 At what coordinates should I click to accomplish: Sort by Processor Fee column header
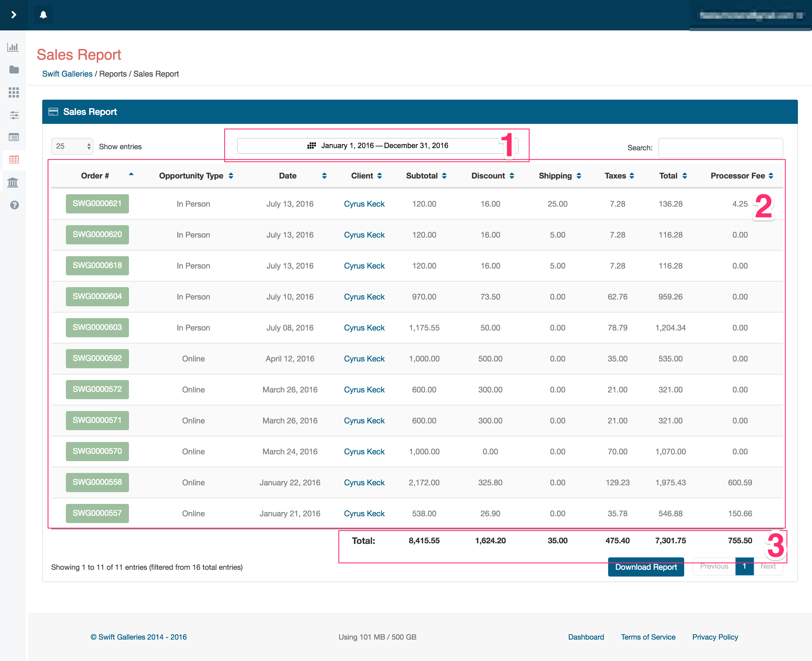(x=742, y=176)
